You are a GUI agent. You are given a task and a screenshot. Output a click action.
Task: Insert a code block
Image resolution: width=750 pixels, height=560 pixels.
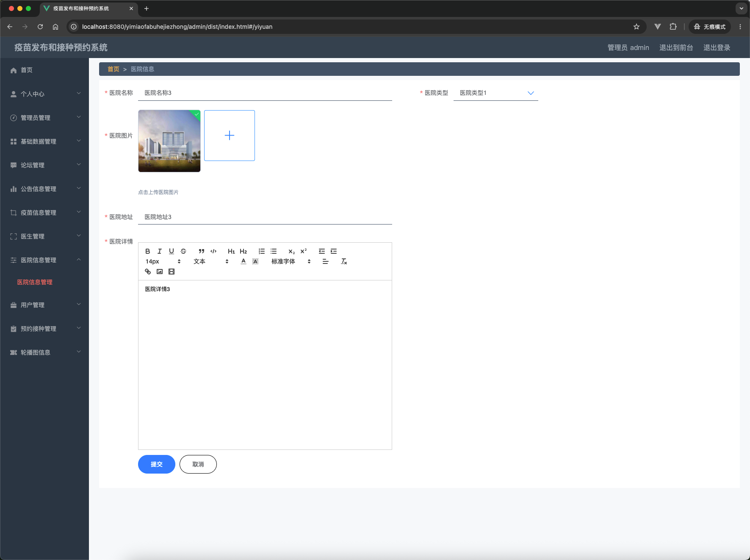click(x=213, y=251)
